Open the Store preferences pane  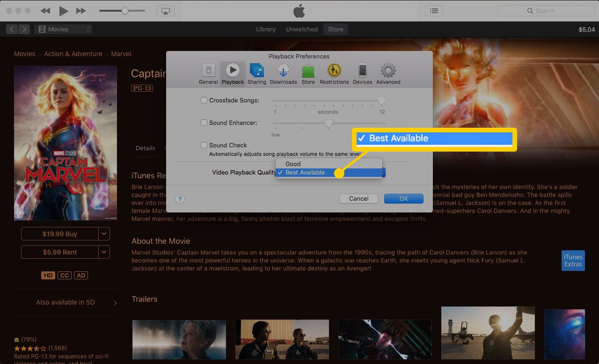308,74
